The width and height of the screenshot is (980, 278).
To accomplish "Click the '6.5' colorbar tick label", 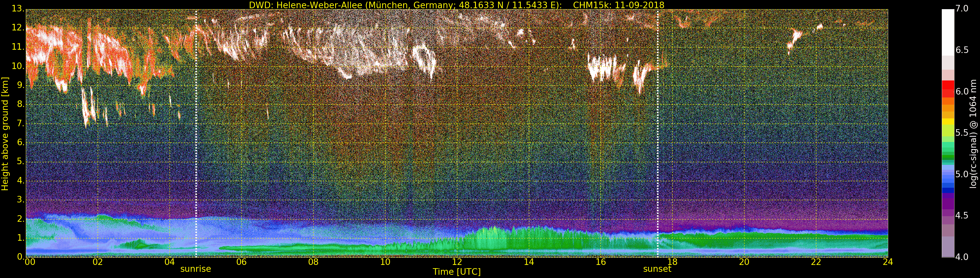I will pyautogui.click(x=962, y=50).
